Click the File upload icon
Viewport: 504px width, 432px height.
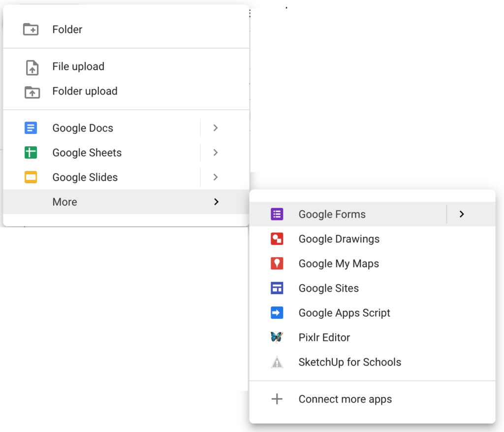tap(32, 66)
